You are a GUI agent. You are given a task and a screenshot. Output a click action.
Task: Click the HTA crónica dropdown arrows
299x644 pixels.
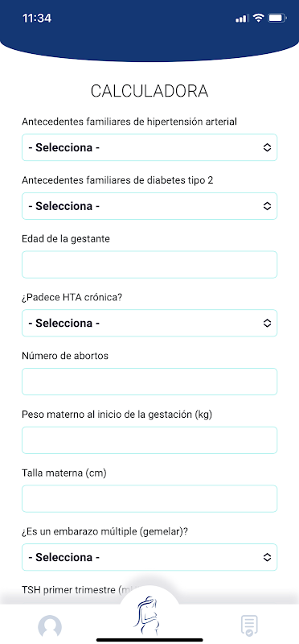point(267,324)
